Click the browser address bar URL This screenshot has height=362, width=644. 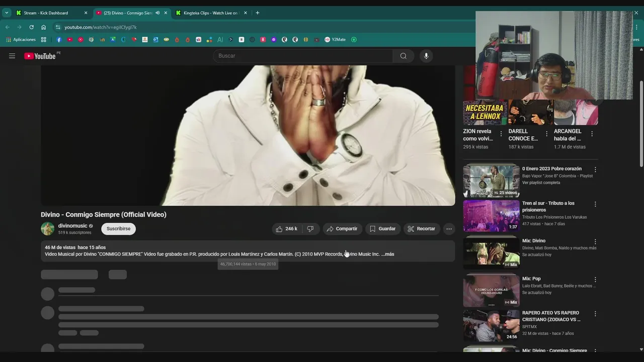(101, 27)
